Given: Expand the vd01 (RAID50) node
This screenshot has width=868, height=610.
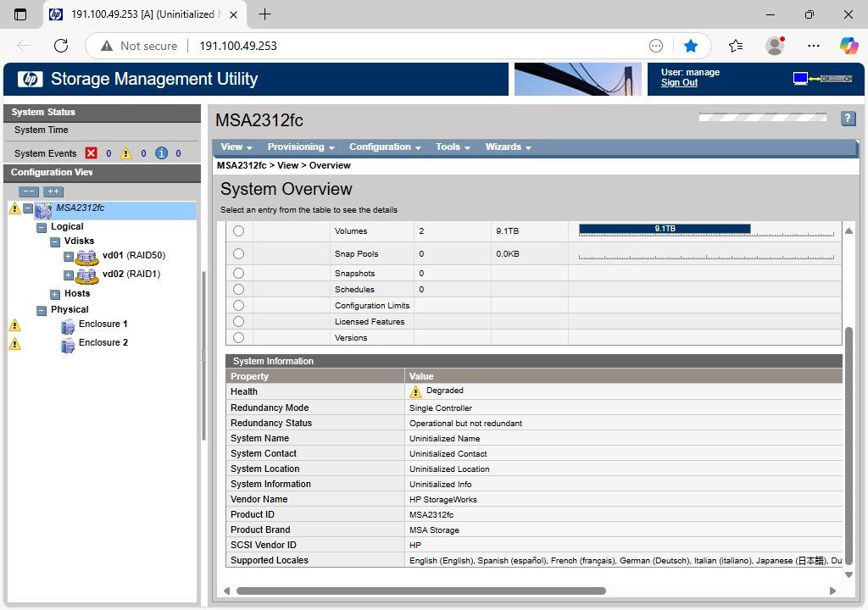Looking at the screenshot, I should pos(68,257).
